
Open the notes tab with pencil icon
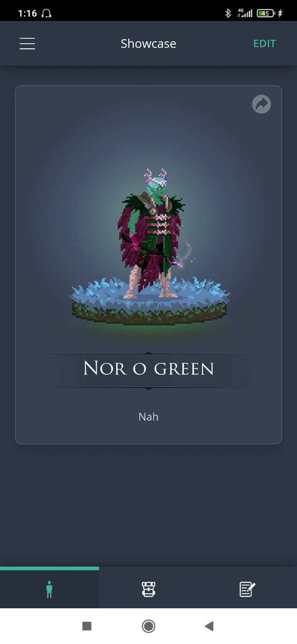click(247, 589)
